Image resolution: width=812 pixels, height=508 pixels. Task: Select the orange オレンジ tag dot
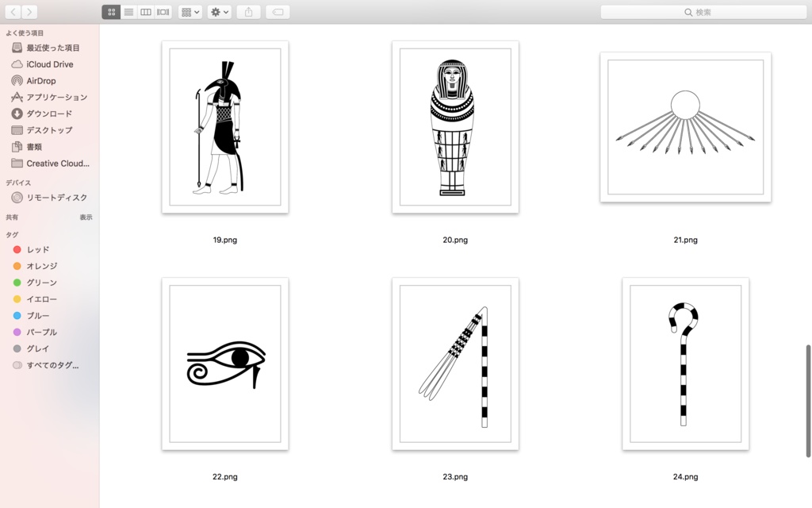17,266
